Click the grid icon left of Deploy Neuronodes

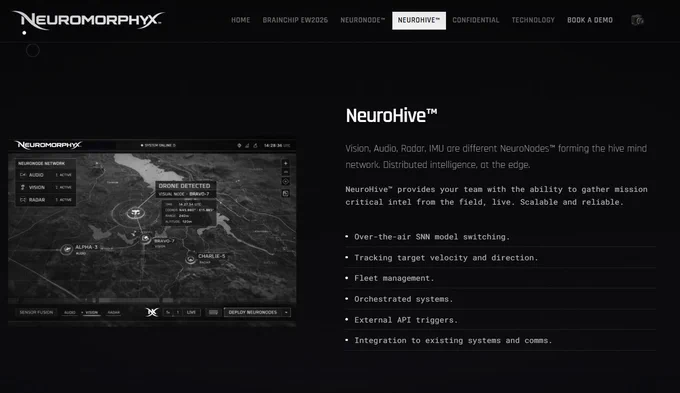213,312
